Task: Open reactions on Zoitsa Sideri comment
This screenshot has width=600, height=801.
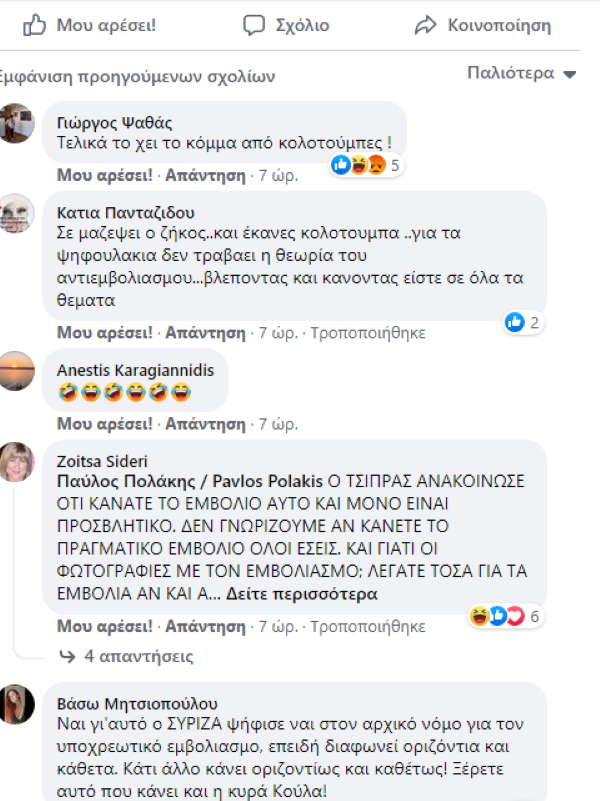Action: coord(505,616)
